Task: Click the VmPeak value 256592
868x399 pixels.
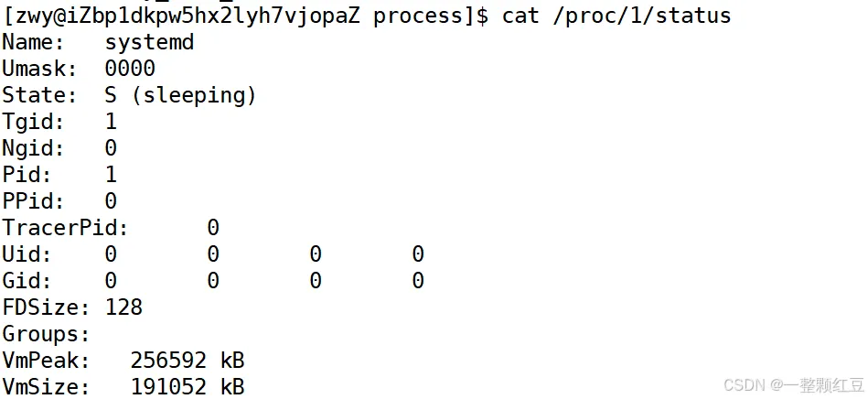Action: pos(168,361)
